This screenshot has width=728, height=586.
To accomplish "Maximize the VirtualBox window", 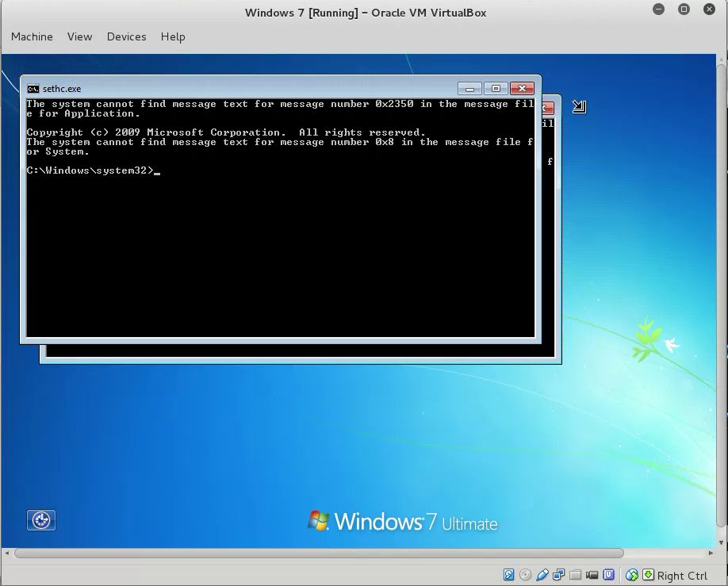I will point(684,10).
